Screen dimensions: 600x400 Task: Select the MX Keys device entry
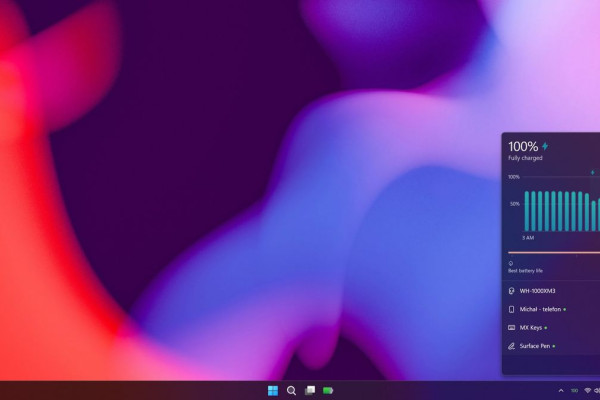pos(551,328)
